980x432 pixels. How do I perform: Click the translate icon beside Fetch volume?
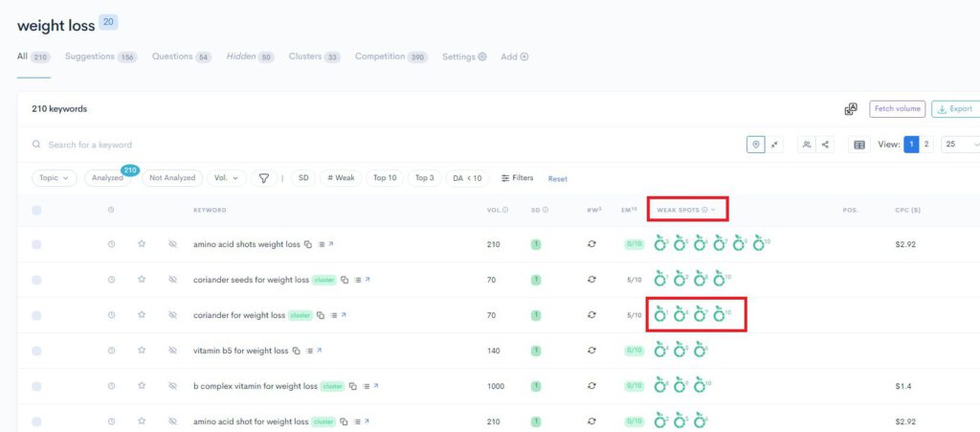click(851, 109)
